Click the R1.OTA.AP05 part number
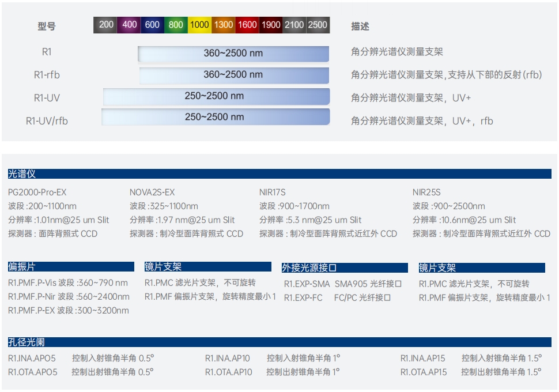Viewport: 559px width, 392px height. point(32,372)
